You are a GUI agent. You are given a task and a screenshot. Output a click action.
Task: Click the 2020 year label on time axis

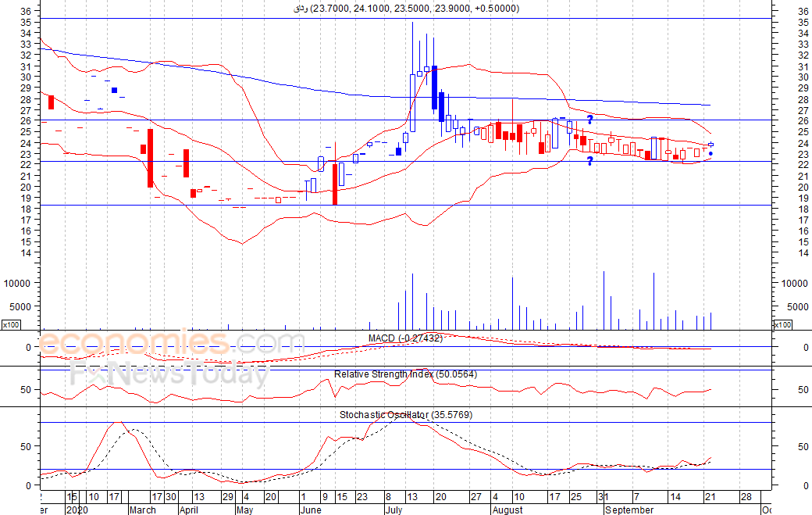pos(77,510)
